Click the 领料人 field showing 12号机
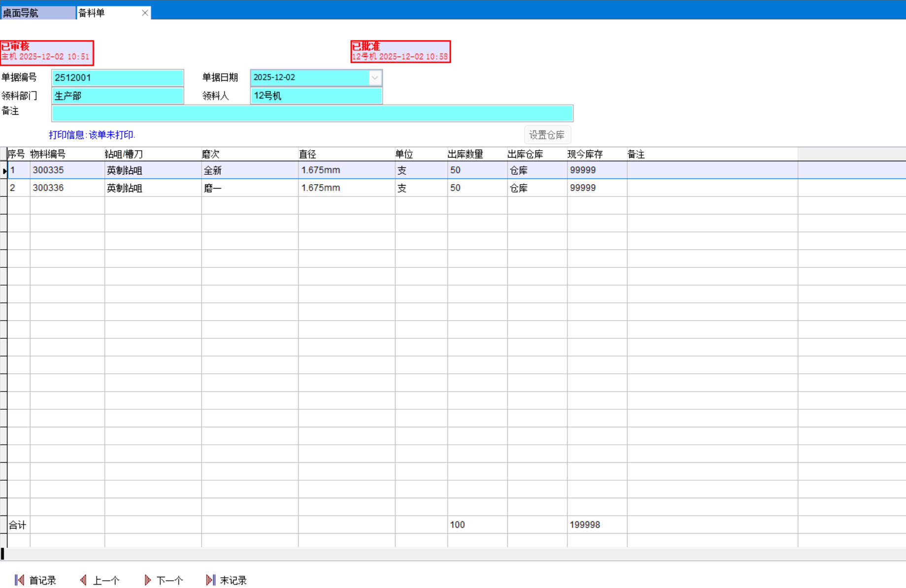The width and height of the screenshot is (906, 588). point(316,96)
